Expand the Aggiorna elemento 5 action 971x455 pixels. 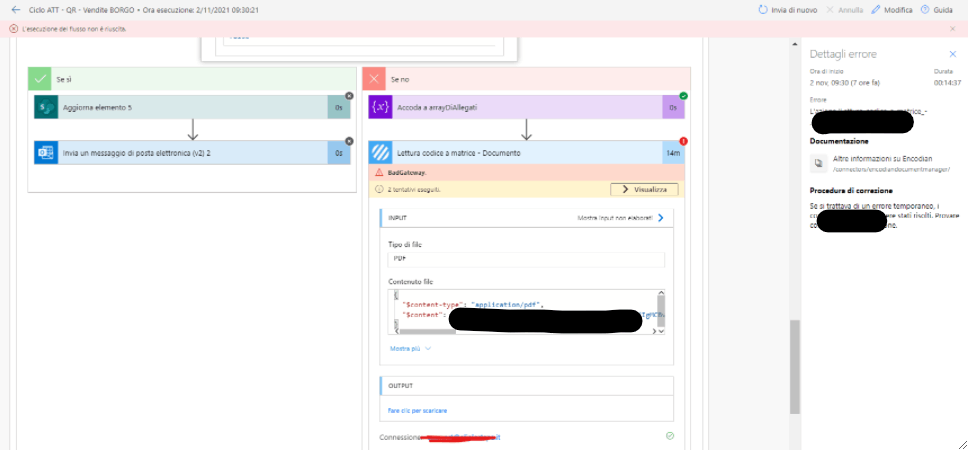[x=192, y=107]
